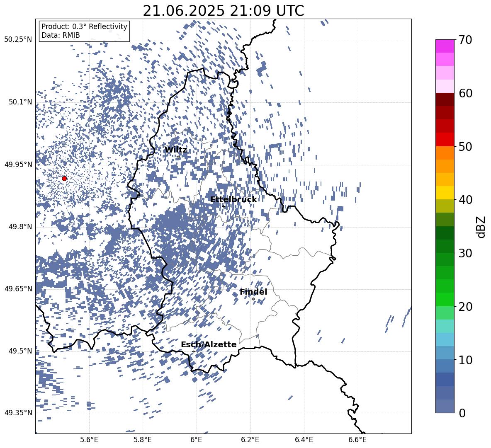491x448 pixels.
Task: Click the colorbar value 70
Action: (465, 40)
